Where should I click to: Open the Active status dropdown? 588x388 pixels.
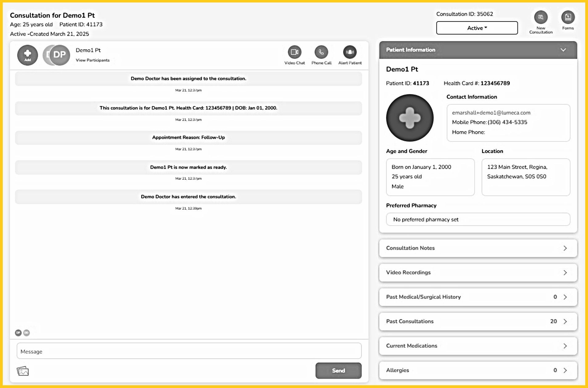(477, 28)
